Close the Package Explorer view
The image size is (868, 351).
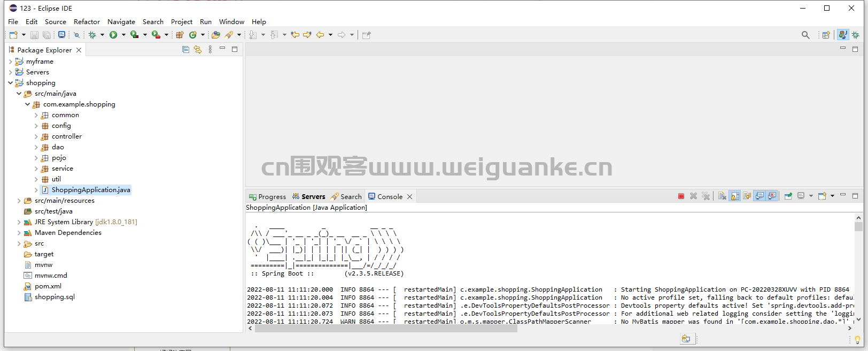pyautogui.click(x=79, y=50)
